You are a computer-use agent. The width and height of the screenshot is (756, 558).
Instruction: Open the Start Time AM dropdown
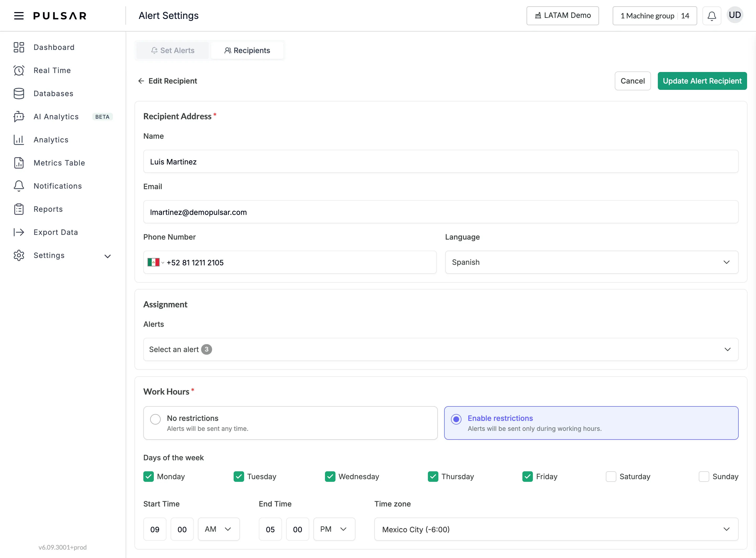click(x=219, y=529)
